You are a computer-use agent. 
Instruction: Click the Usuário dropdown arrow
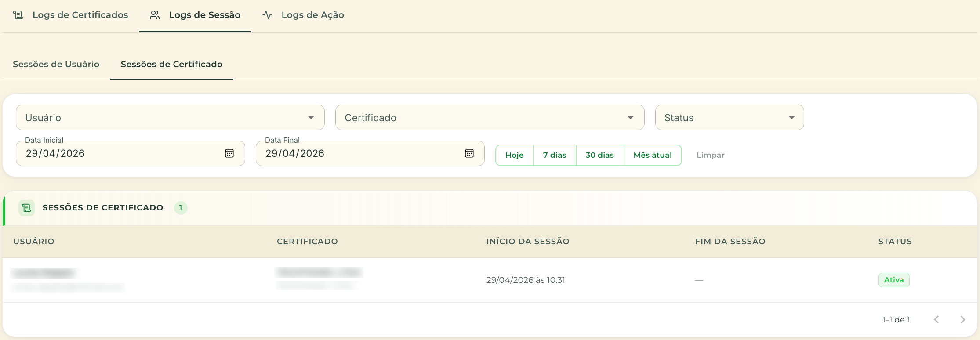click(311, 118)
